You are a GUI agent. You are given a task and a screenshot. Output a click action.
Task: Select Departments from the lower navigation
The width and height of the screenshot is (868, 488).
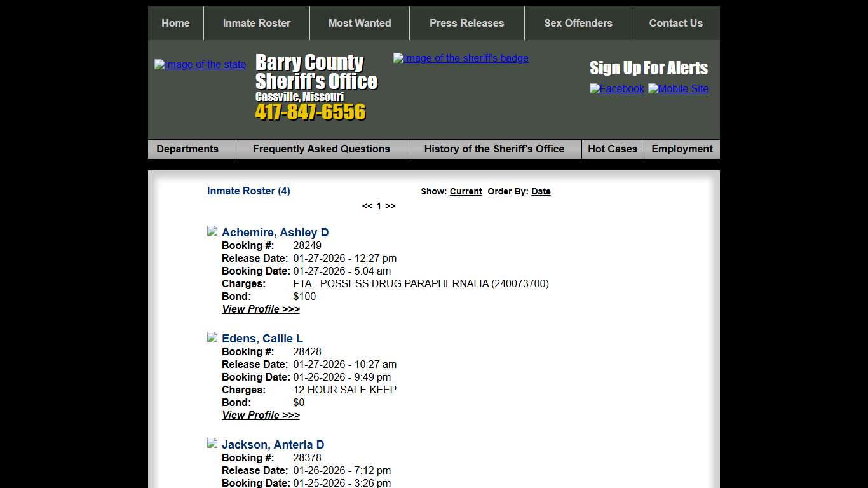187,149
